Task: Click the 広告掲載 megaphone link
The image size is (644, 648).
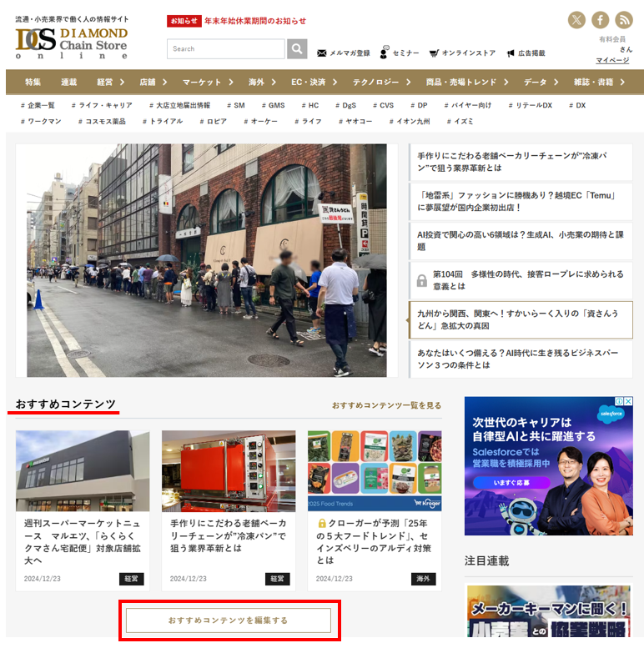Action: (x=526, y=53)
